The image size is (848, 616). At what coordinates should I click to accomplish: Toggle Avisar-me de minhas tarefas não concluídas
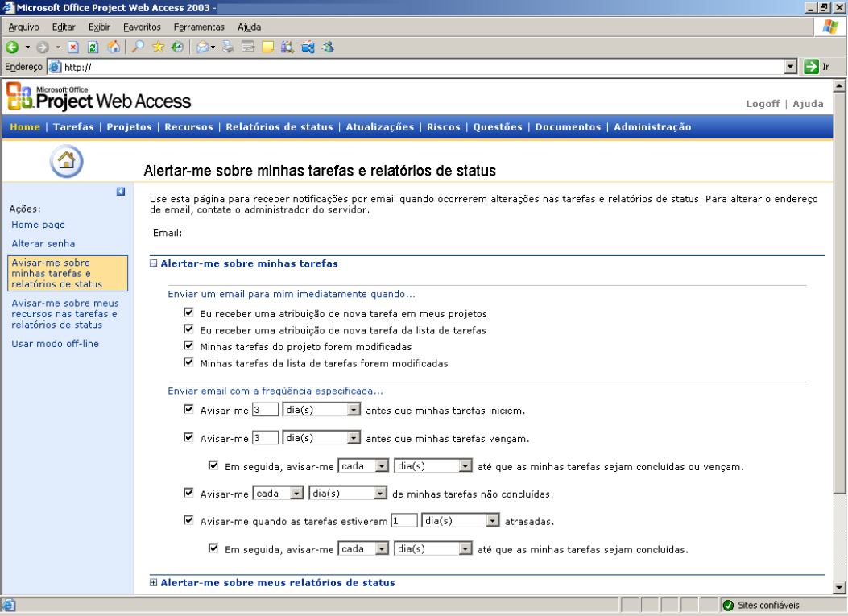click(188, 492)
